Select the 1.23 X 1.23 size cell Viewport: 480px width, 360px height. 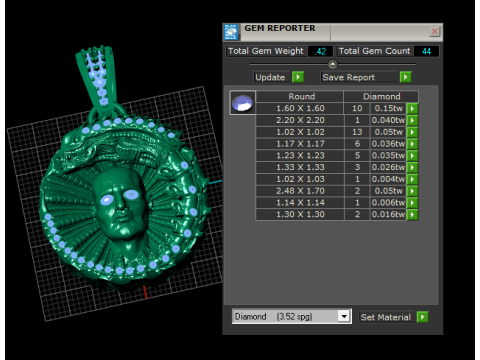pos(300,156)
